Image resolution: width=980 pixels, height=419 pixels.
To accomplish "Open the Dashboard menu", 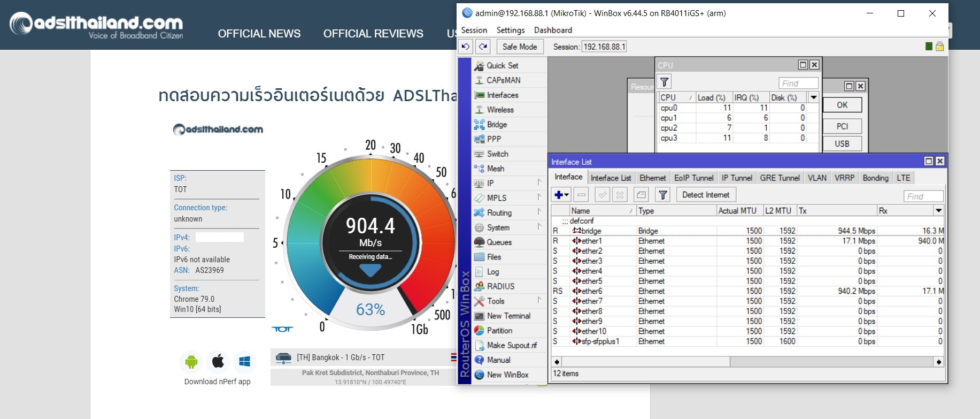I will (x=553, y=30).
